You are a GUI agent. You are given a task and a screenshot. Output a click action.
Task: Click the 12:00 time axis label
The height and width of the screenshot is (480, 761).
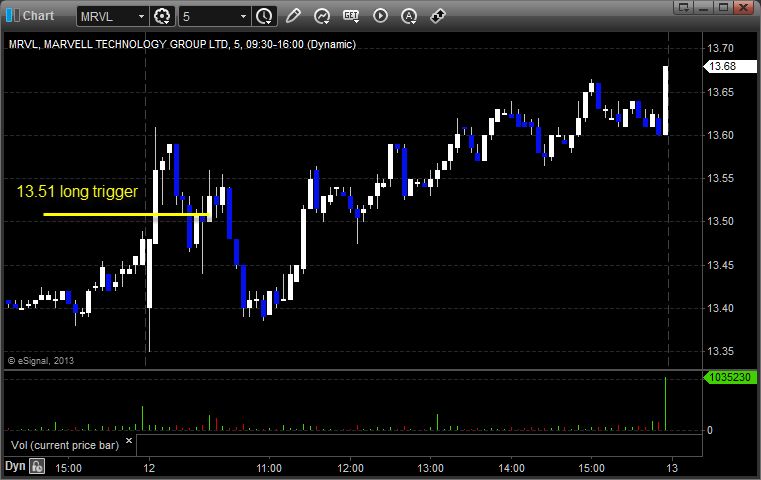point(350,468)
